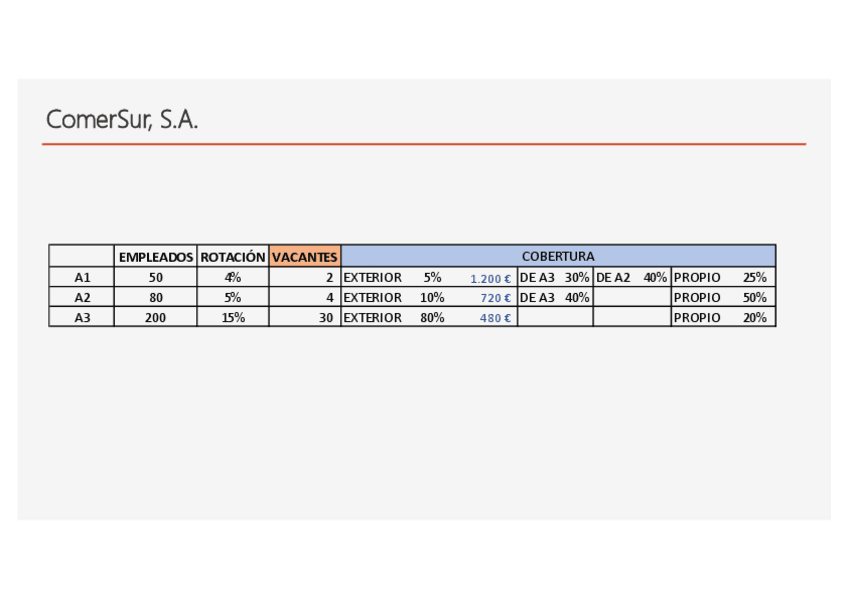Select exterior percentage 5% in row A1
848x599 pixels.
click(432, 277)
